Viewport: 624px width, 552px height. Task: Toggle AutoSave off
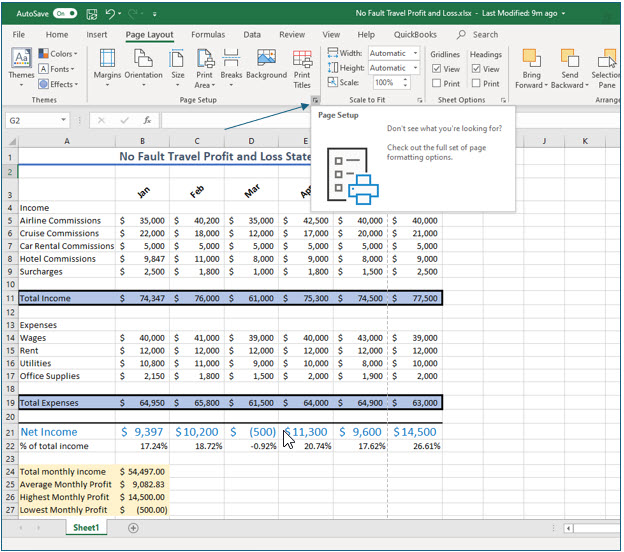(x=66, y=14)
